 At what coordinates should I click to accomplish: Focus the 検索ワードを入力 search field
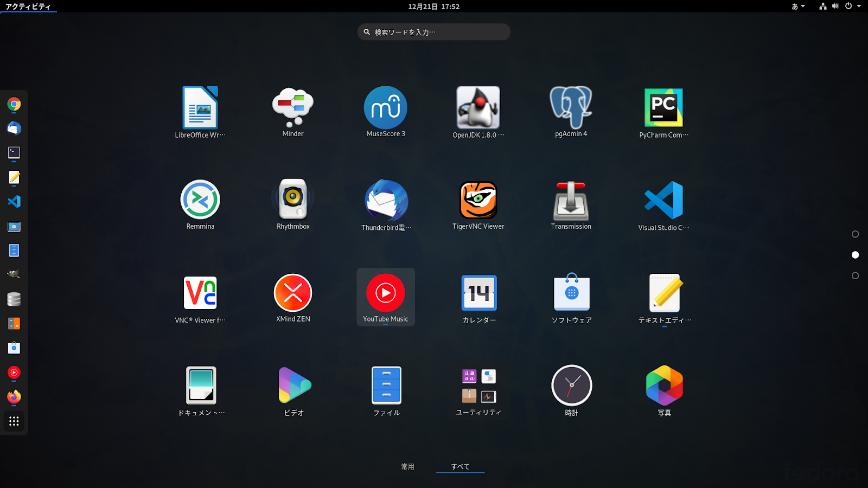click(x=434, y=32)
